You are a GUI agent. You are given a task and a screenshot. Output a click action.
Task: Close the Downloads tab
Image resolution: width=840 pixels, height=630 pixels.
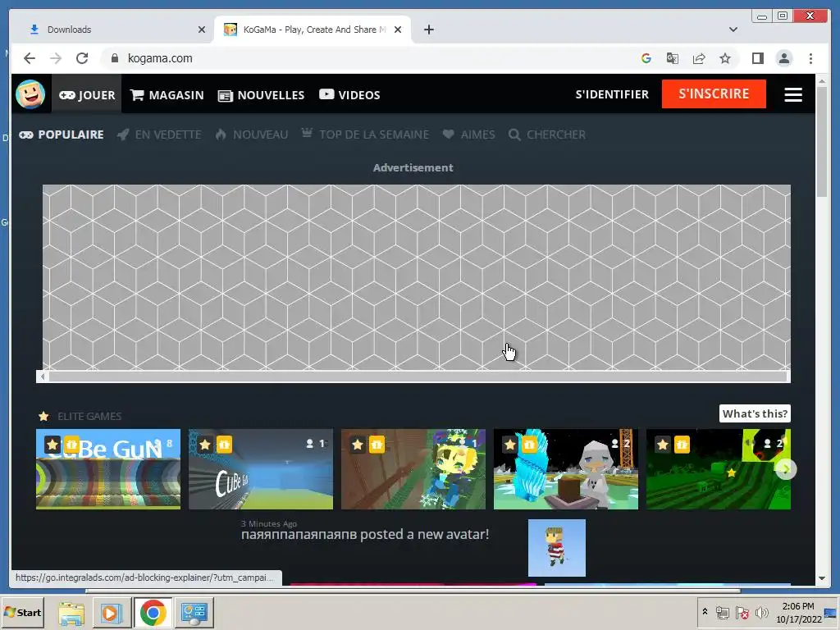[x=202, y=30]
